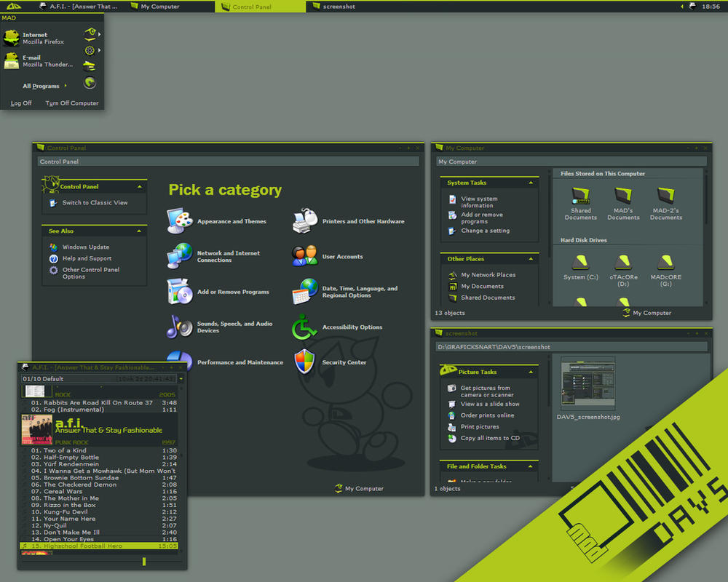Click the system tray icon beside clock
Screen dimensions: 728x582
pos(692,6)
